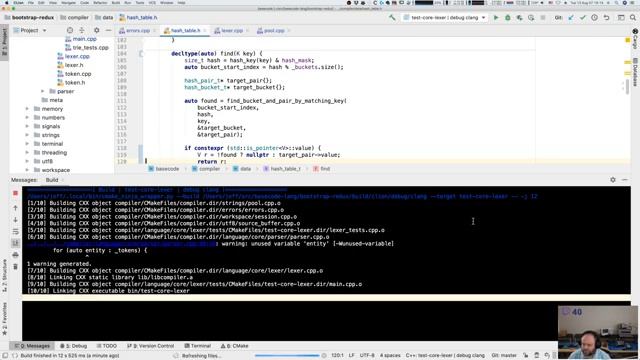The width and height of the screenshot is (640, 360).
Task: Click the Stop square in main toolbar
Action: click(543, 18)
